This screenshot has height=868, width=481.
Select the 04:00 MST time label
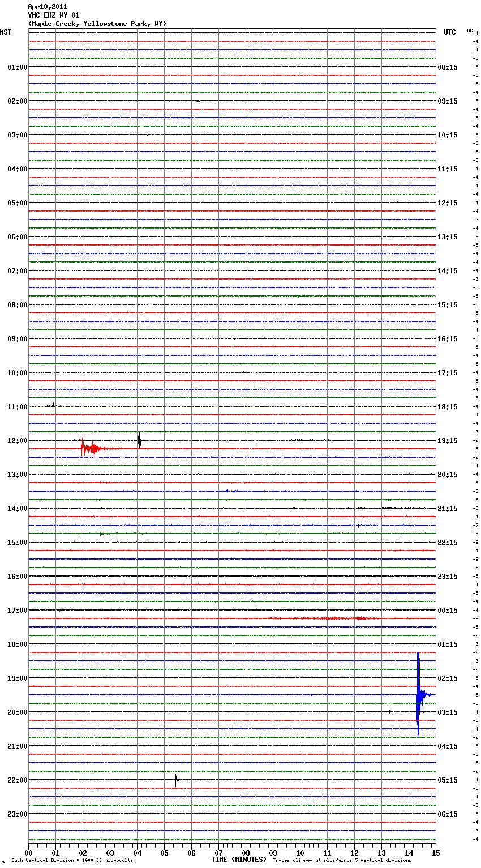(17, 169)
